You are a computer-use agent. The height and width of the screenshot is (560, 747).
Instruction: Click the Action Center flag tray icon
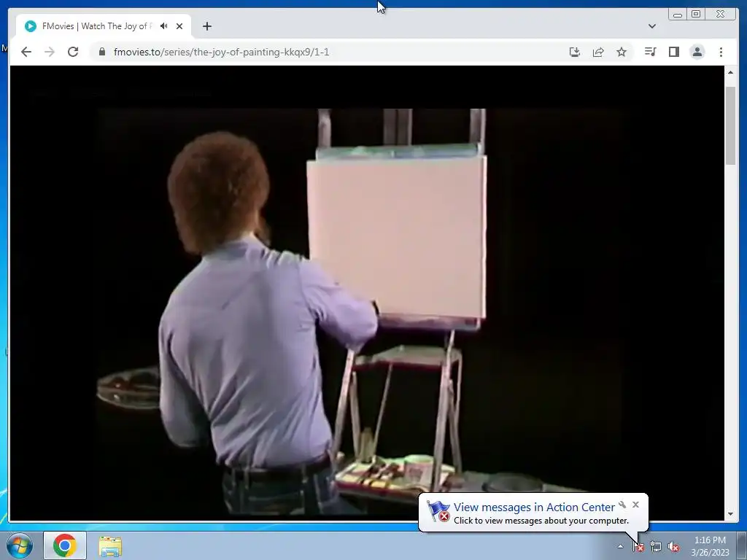pyautogui.click(x=638, y=547)
